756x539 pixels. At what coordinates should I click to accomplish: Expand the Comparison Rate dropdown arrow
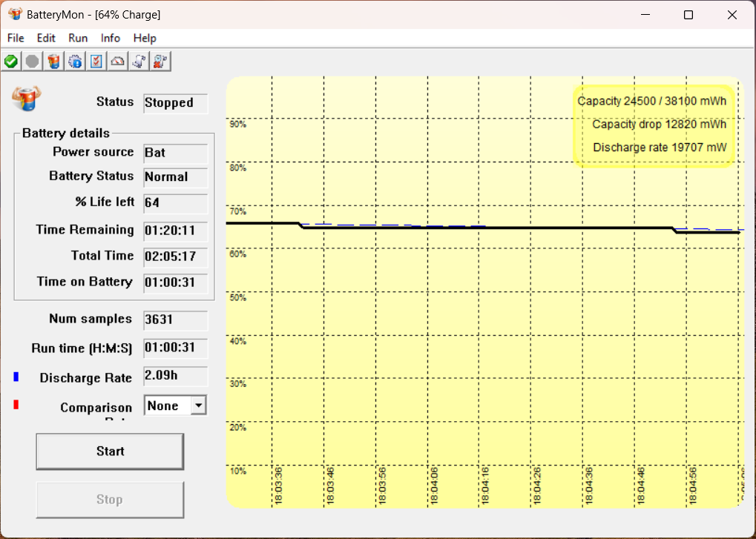(198, 406)
